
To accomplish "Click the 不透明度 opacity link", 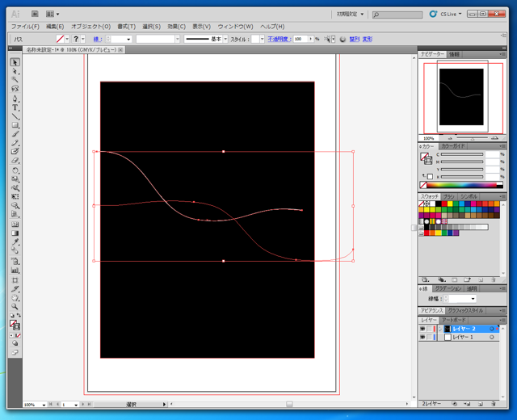I will pyautogui.click(x=279, y=39).
